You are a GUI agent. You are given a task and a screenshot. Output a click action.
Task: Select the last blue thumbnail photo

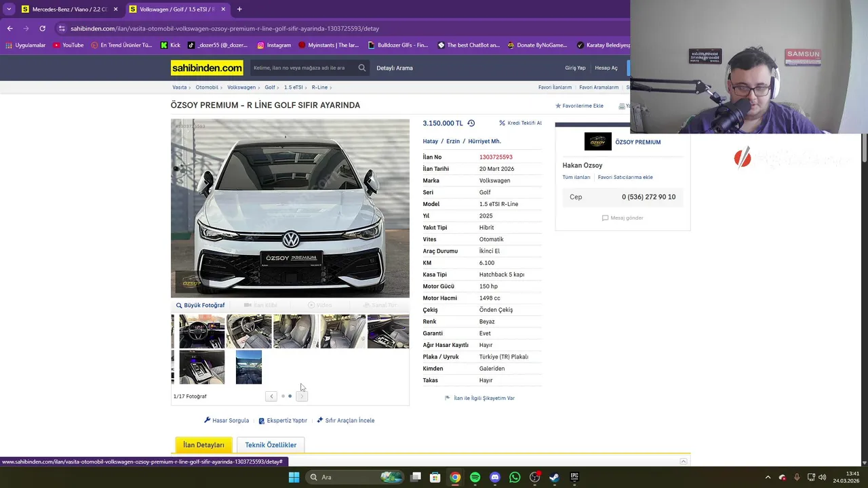249,367
